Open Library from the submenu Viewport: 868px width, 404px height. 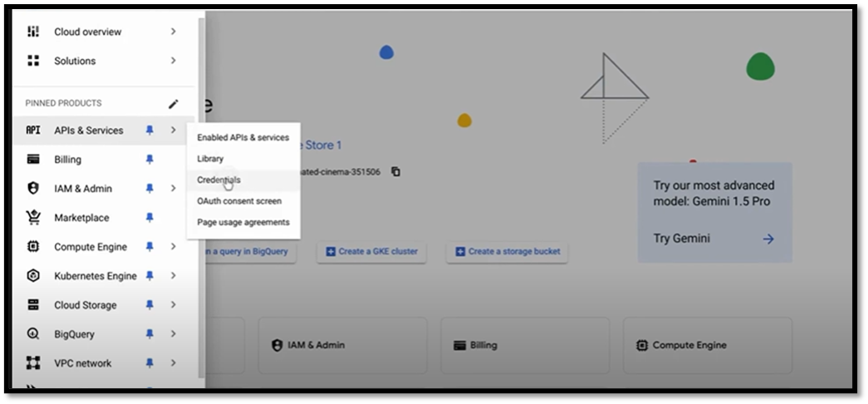point(243,159)
